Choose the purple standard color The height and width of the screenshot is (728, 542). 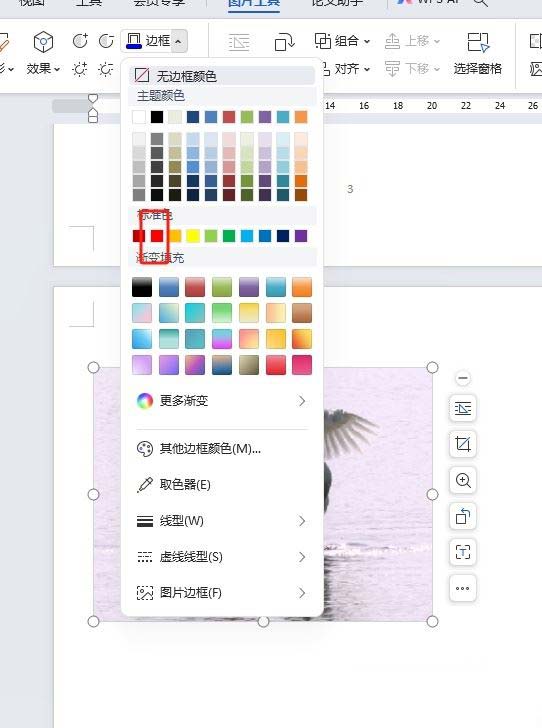click(301, 236)
